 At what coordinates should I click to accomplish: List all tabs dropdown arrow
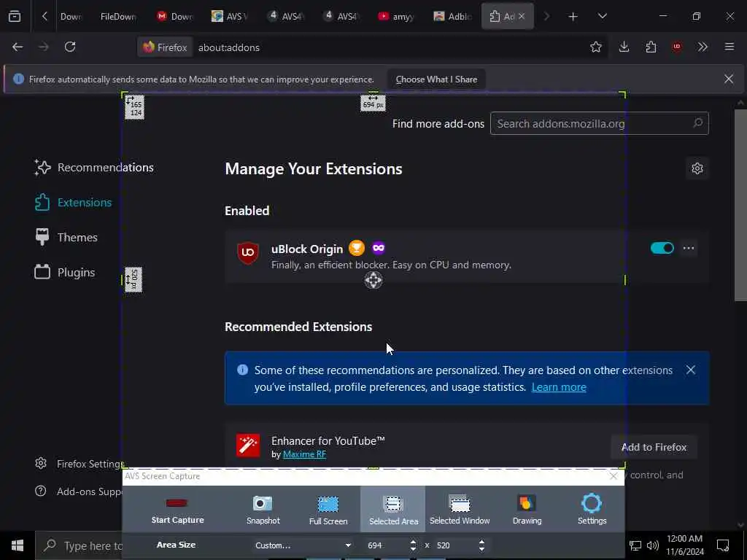pos(602,16)
